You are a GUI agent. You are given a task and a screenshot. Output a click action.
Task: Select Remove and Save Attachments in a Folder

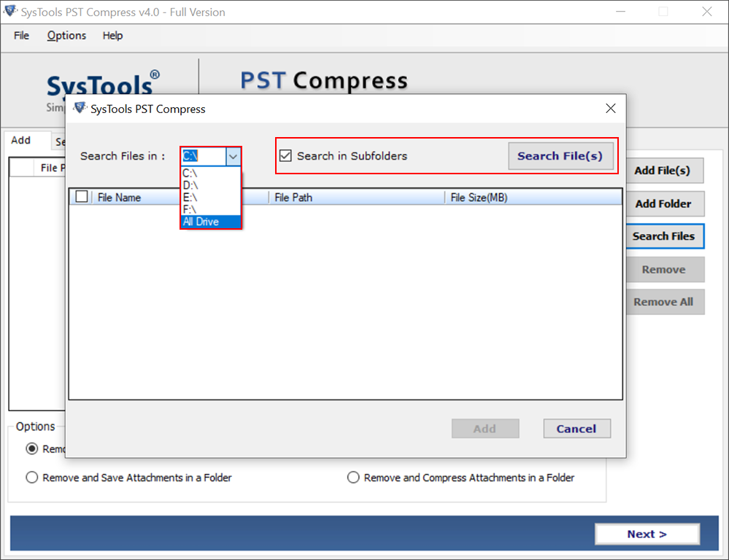[x=31, y=478]
